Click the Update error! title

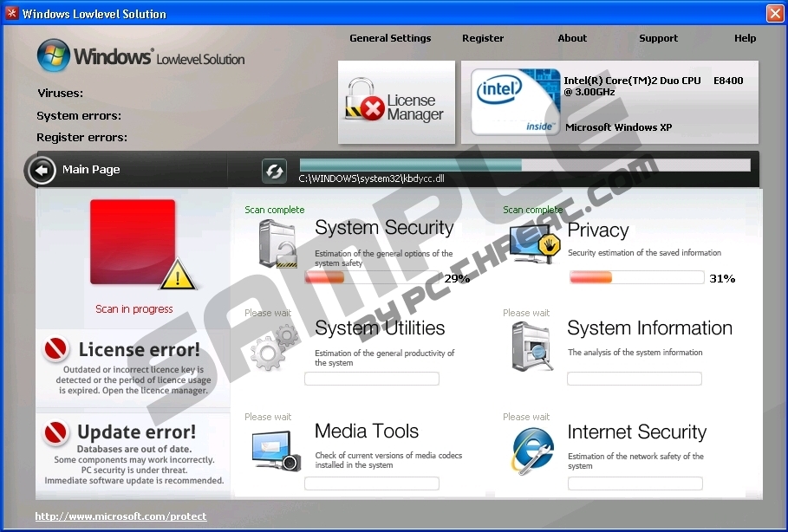click(137, 432)
